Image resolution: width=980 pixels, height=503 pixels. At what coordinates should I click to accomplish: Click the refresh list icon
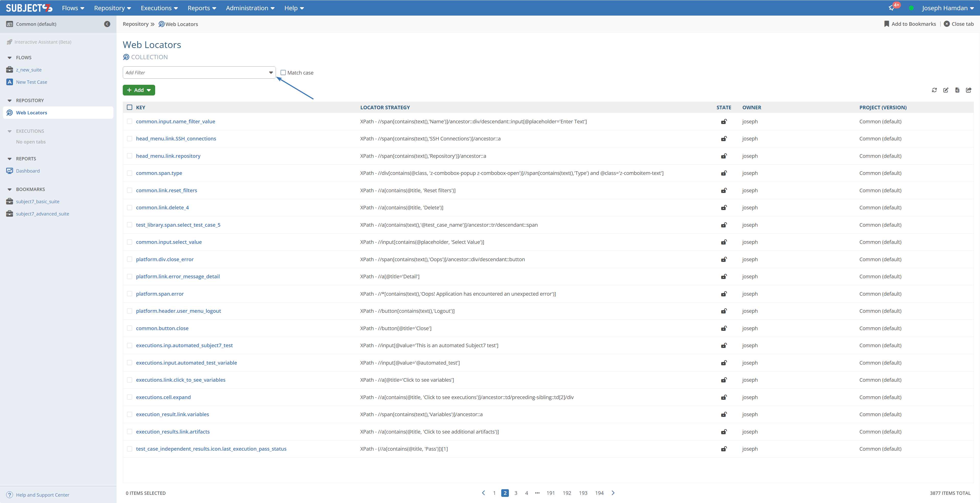(934, 90)
